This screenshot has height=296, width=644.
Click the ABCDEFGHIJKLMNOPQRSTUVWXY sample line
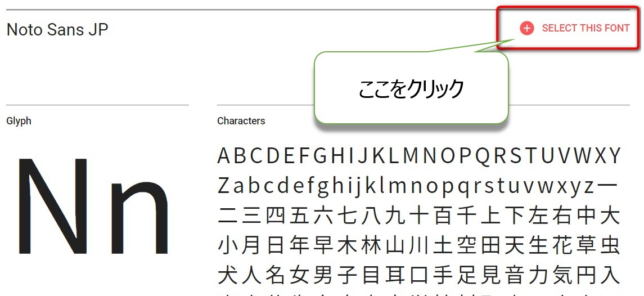pyautogui.click(x=419, y=156)
